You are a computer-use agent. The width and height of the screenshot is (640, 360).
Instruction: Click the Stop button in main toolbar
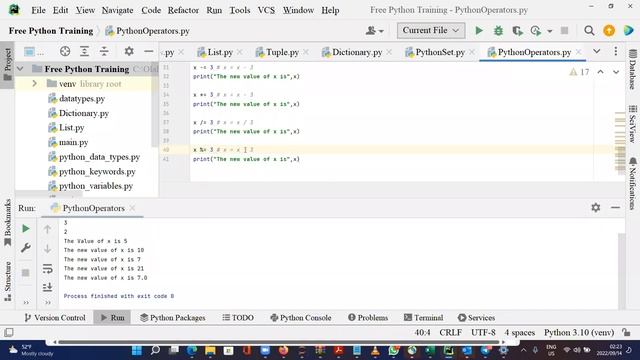click(564, 31)
